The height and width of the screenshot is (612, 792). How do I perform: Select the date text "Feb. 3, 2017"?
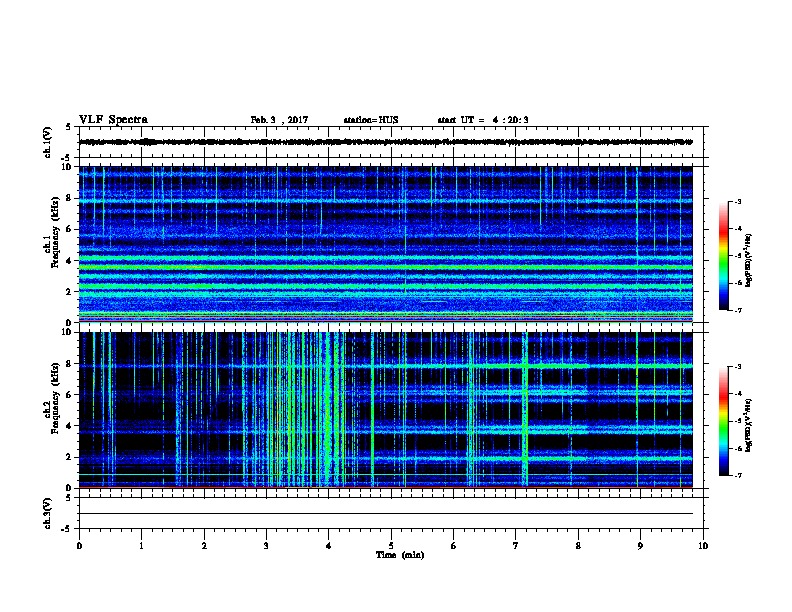279,120
